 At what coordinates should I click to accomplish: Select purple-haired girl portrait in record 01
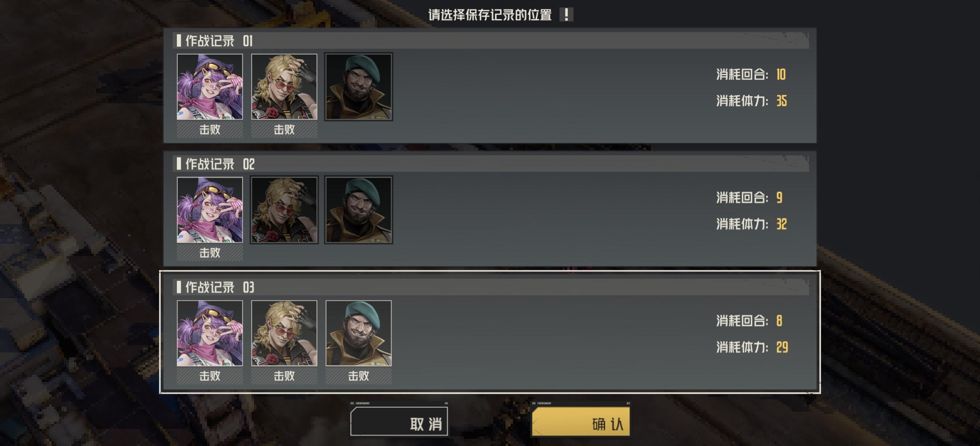click(x=210, y=87)
